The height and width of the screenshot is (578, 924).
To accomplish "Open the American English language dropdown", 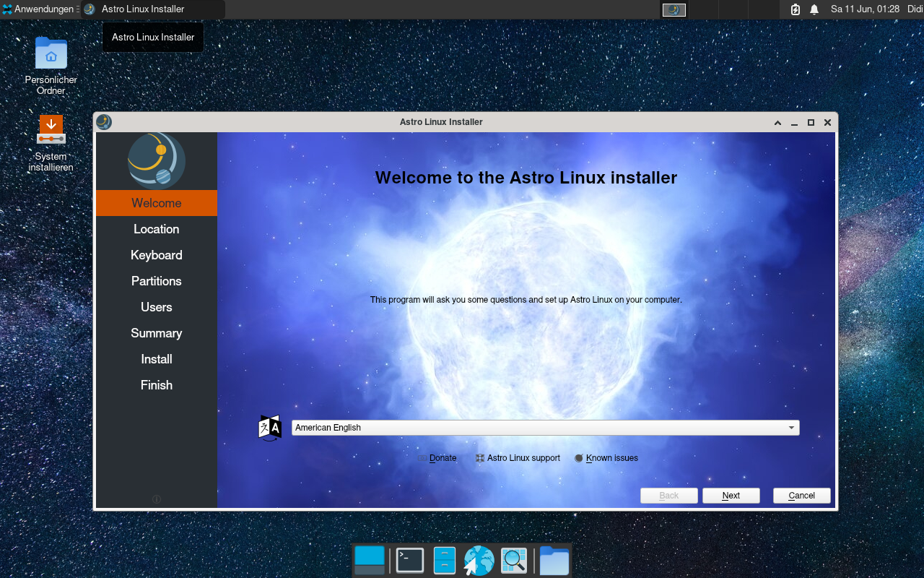I will [x=545, y=428].
